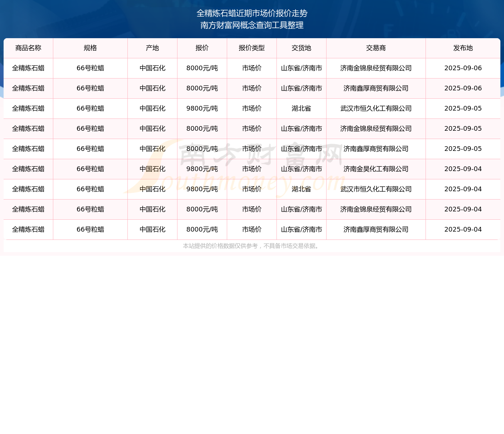Click 66号粒蜡 in 济南金昊化工 row
The height and width of the screenshot is (434, 504).
pyautogui.click(x=90, y=169)
